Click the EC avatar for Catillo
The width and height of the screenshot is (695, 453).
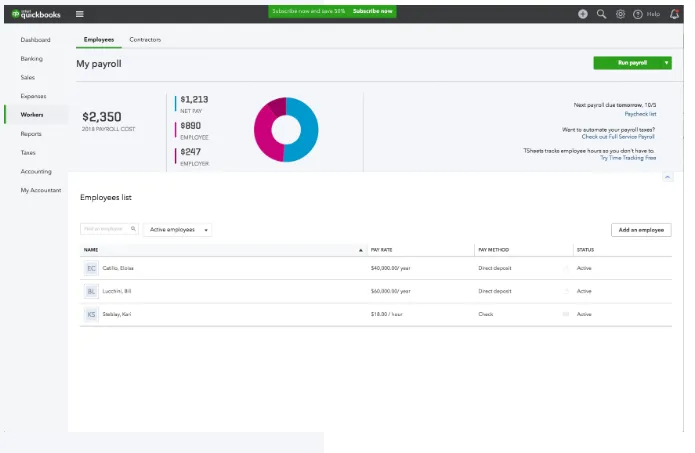[91, 268]
